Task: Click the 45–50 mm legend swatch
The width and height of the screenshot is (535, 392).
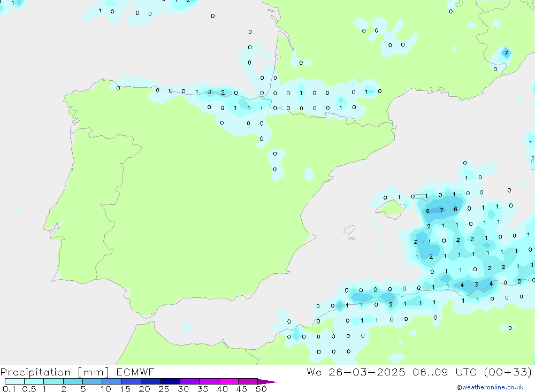Action: pyautogui.click(x=248, y=381)
